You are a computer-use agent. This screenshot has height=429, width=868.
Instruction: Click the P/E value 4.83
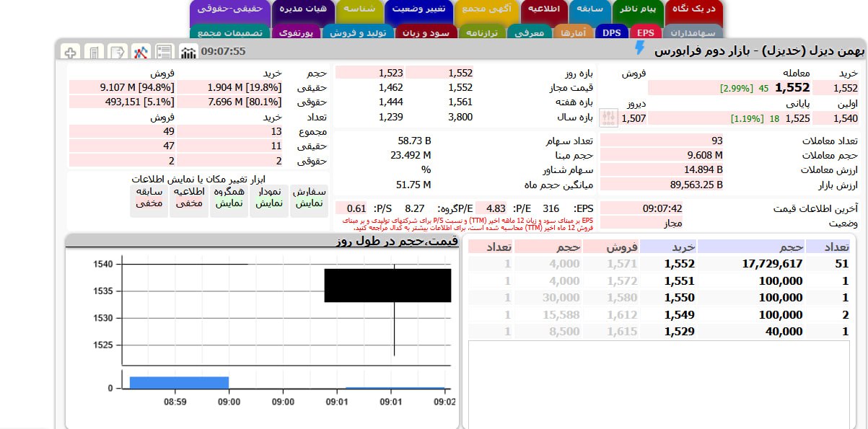496,208
